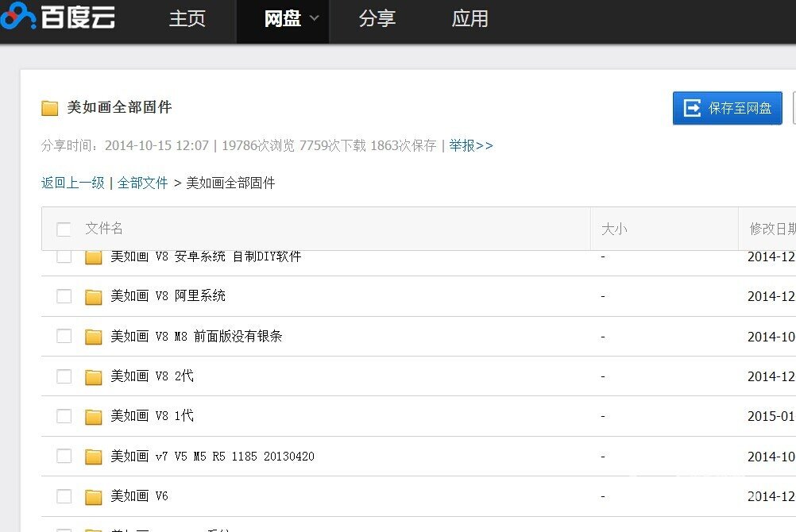Screen dimensions: 796x532
Task: Check the box for 美如画 V8 M8 前面版没有银条
Action: click(x=64, y=336)
